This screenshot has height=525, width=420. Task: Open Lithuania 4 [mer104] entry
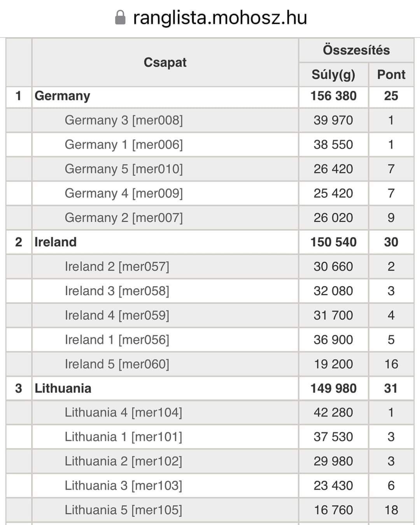[x=123, y=412]
